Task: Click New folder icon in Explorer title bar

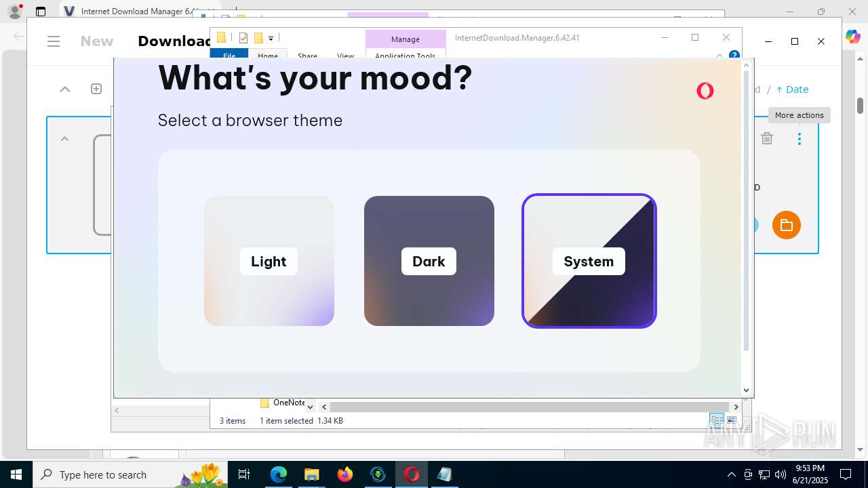Action: click(x=258, y=38)
